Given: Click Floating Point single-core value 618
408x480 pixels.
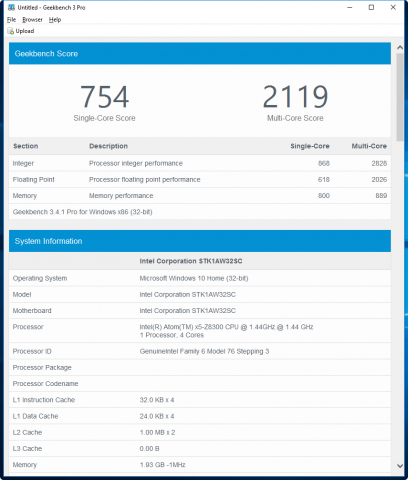Looking at the screenshot, I should pos(324,179).
